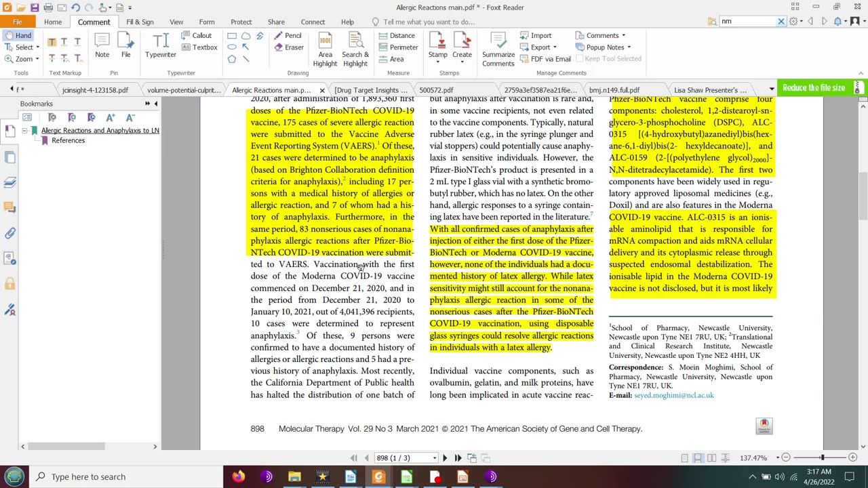Open the document tabs overflow list
Screen dimensions: 868x488
click(771, 89)
